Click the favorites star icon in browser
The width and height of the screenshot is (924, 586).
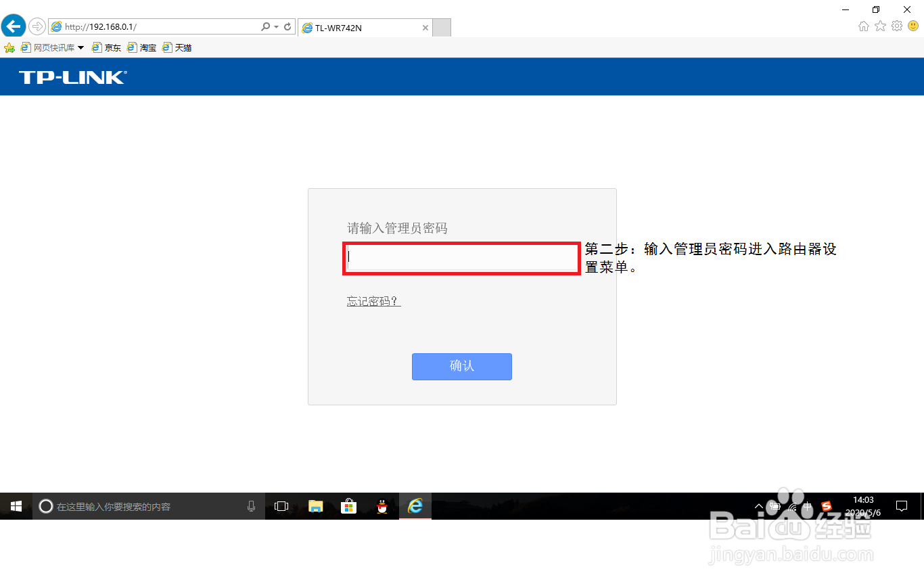[879, 26]
